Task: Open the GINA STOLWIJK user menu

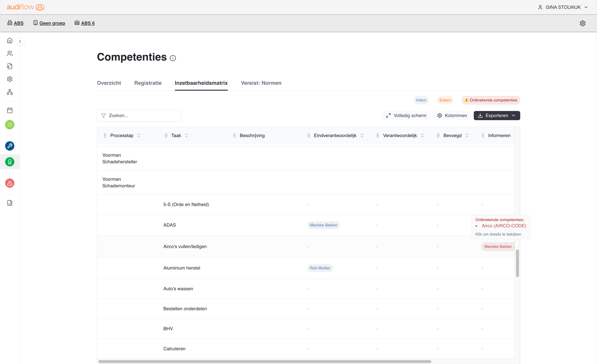Action: 563,7
